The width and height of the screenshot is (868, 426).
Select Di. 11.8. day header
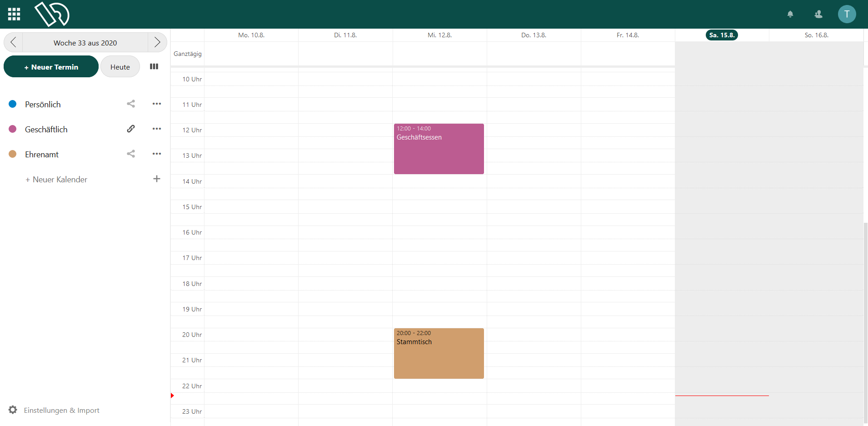pyautogui.click(x=345, y=35)
